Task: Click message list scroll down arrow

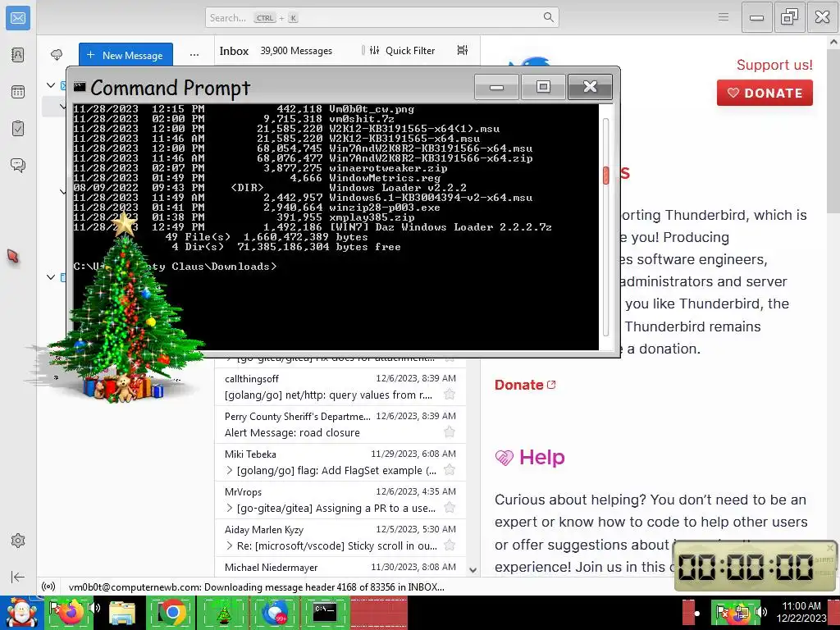Action: pos(472,570)
